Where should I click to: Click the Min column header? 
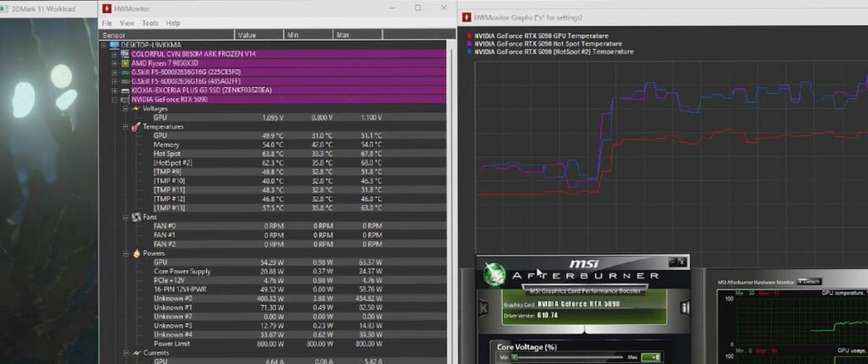(309, 35)
